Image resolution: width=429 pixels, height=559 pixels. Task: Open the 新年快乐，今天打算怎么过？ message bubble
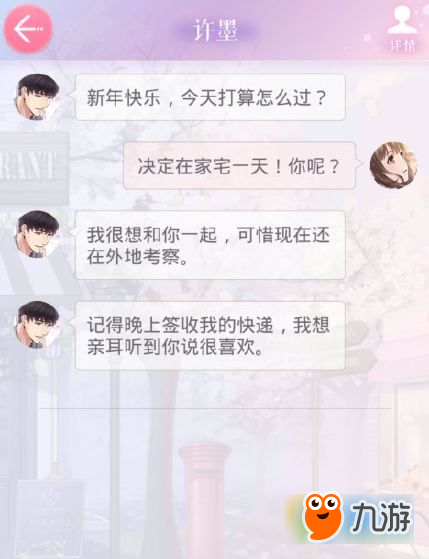(210, 97)
